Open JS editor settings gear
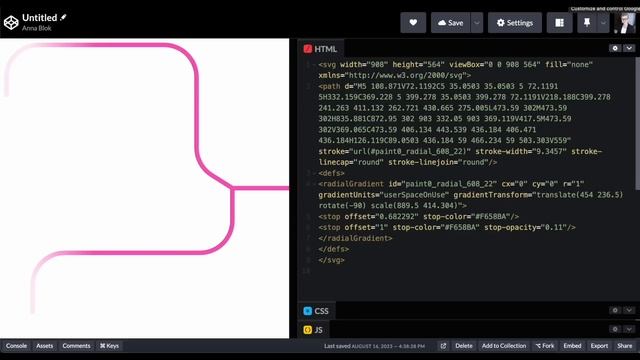Image resolution: width=640 pixels, height=360 pixels. pyautogui.click(x=615, y=329)
